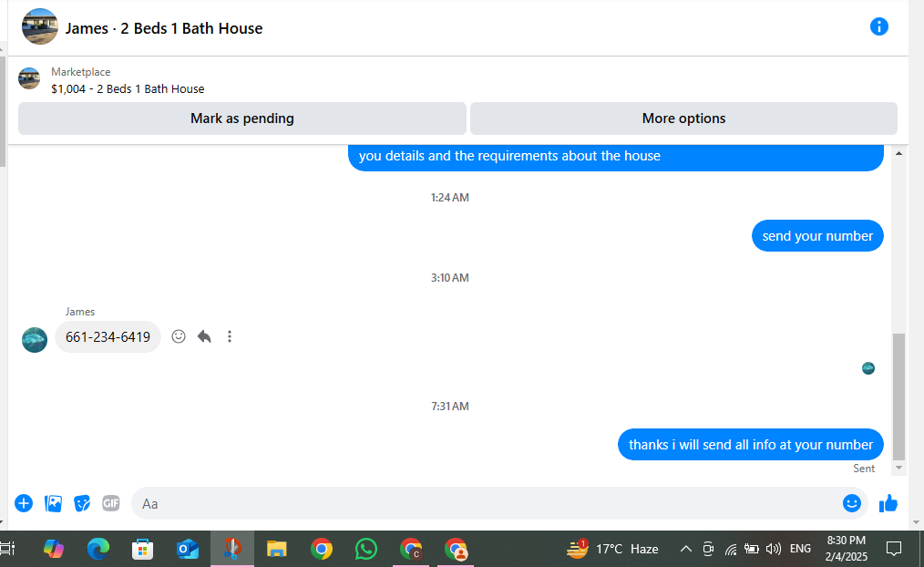Open File Explorer from taskbar

coord(276,549)
